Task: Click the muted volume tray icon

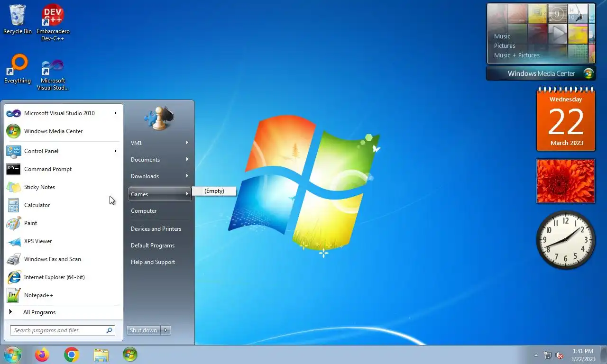Action: tap(559, 355)
